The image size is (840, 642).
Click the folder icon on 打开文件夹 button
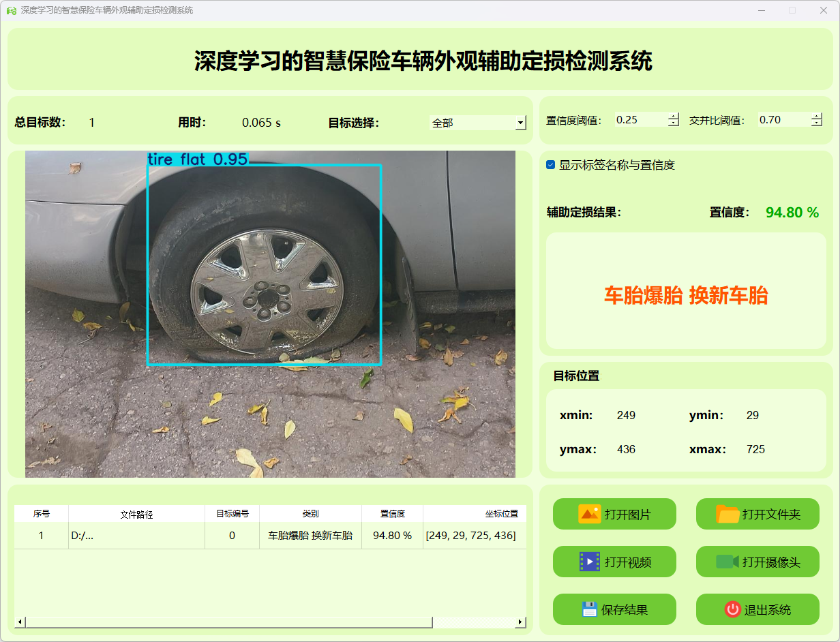(727, 514)
